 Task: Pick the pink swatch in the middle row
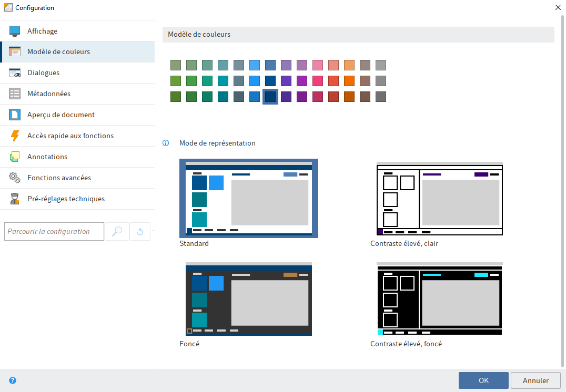pos(317,81)
